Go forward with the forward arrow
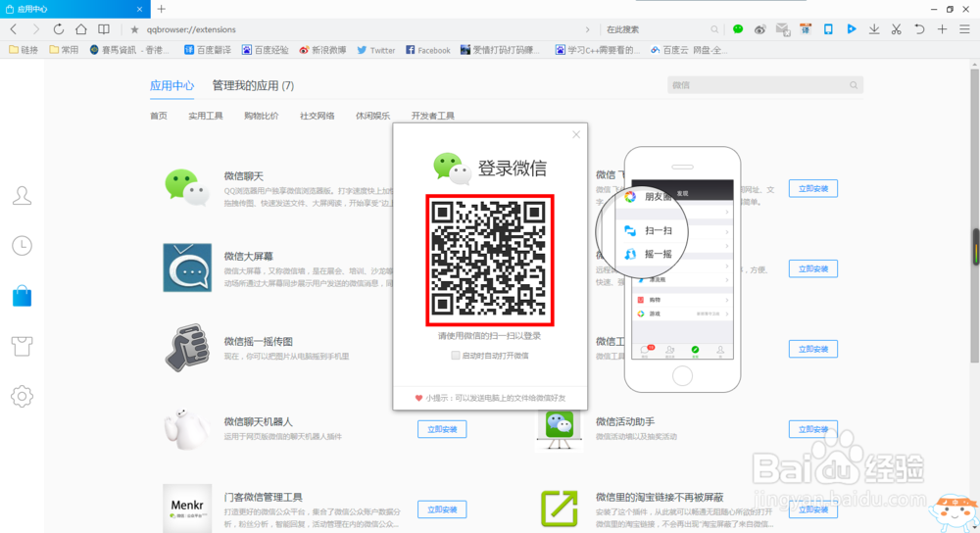980x533 pixels. (x=35, y=29)
